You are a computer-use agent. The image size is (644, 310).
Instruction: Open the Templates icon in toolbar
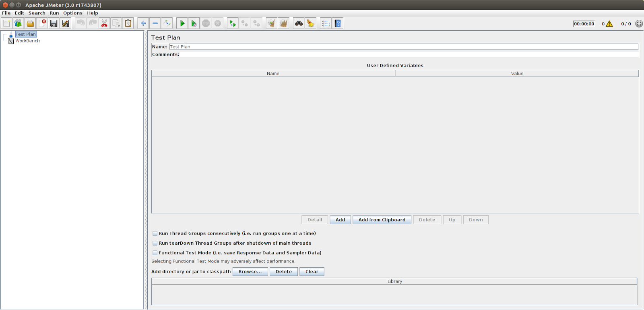[18, 23]
